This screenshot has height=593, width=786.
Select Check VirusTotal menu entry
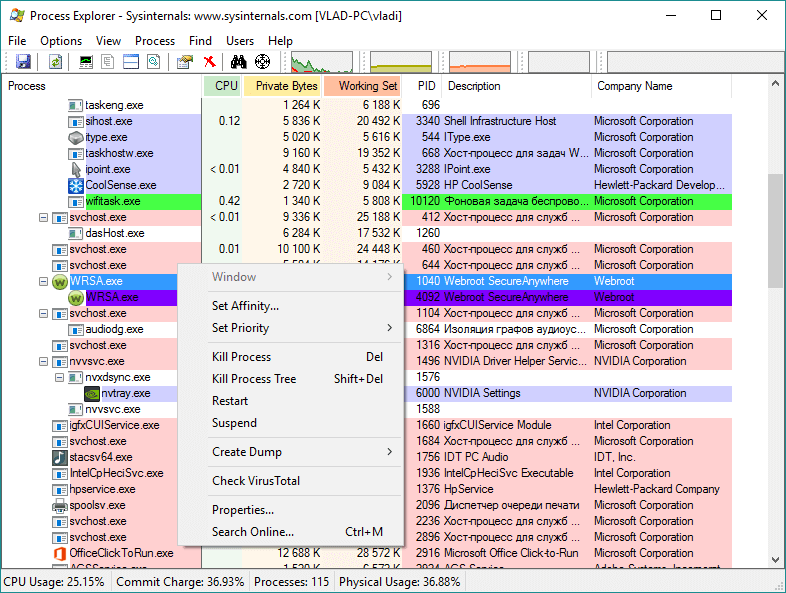[x=291, y=481]
